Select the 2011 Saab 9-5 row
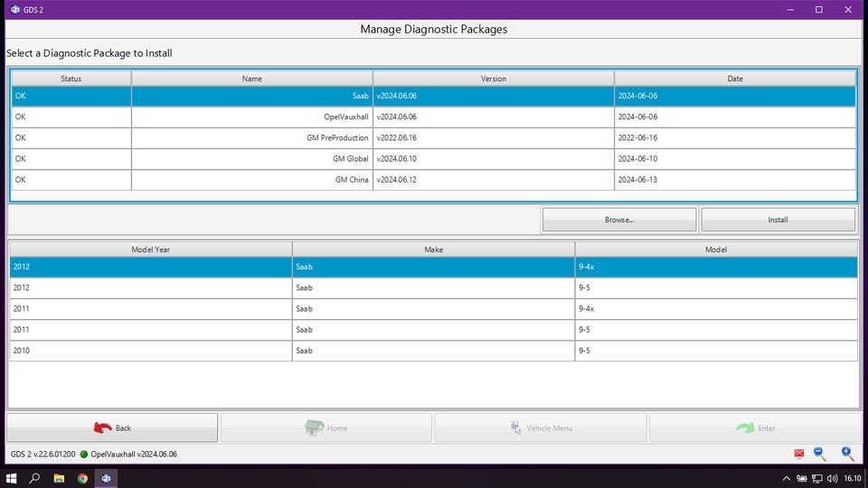Viewport: 868px width, 488px height. (x=433, y=330)
